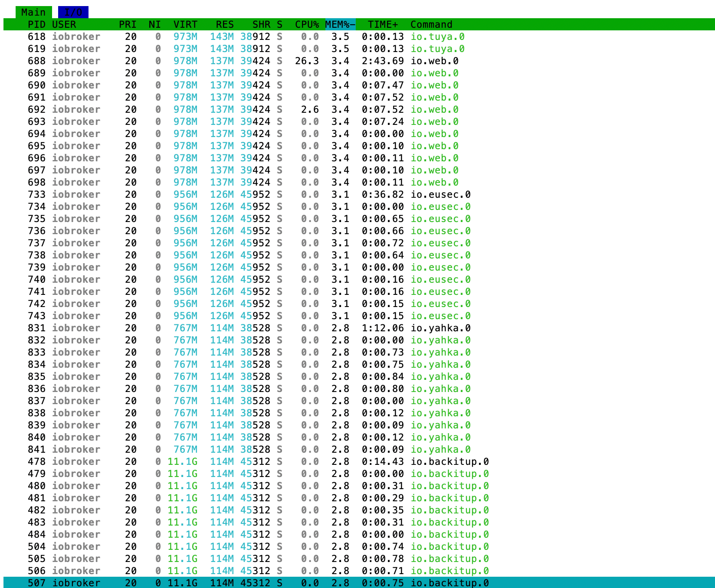Select the Main tab
This screenshot has width=715, height=588.
pyautogui.click(x=33, y=12)
